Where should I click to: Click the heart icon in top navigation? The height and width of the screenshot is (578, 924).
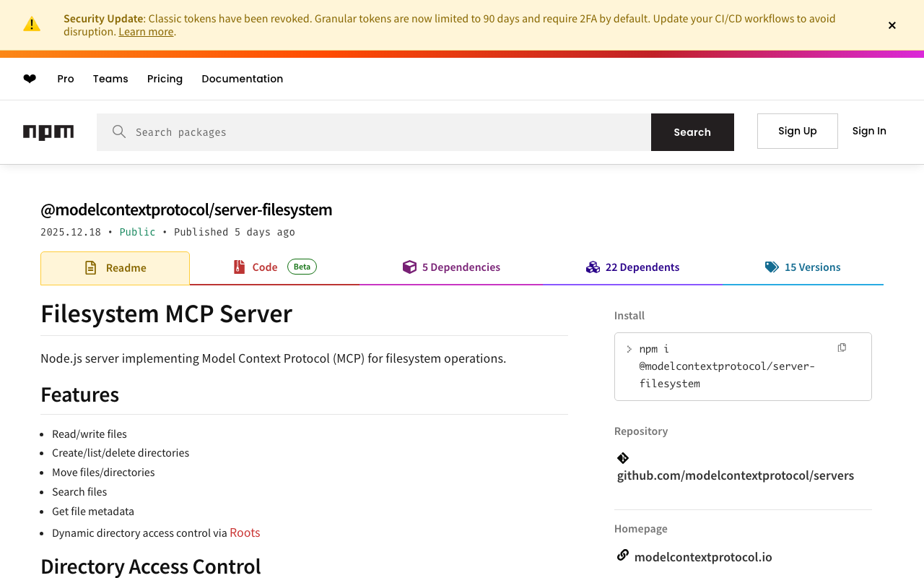tap(30, 79)
